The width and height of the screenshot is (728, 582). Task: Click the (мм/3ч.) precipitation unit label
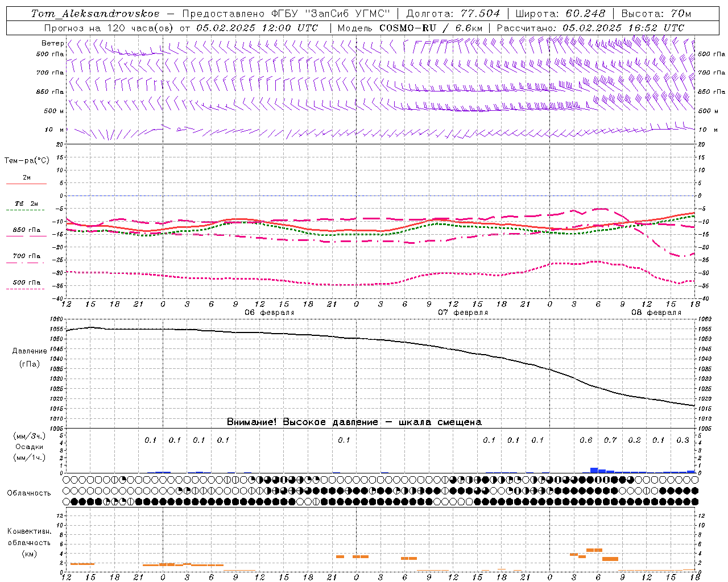click(x=30, y=436)
